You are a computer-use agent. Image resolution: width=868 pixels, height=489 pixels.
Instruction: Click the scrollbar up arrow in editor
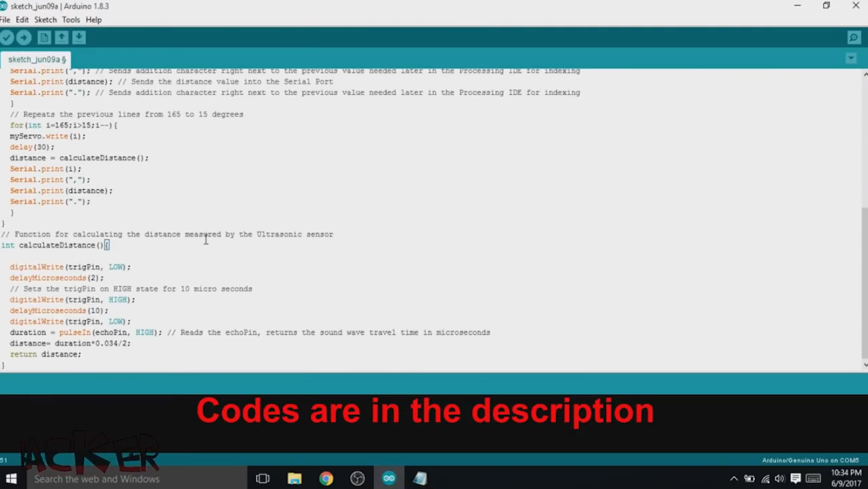click(x=865, y=73)
